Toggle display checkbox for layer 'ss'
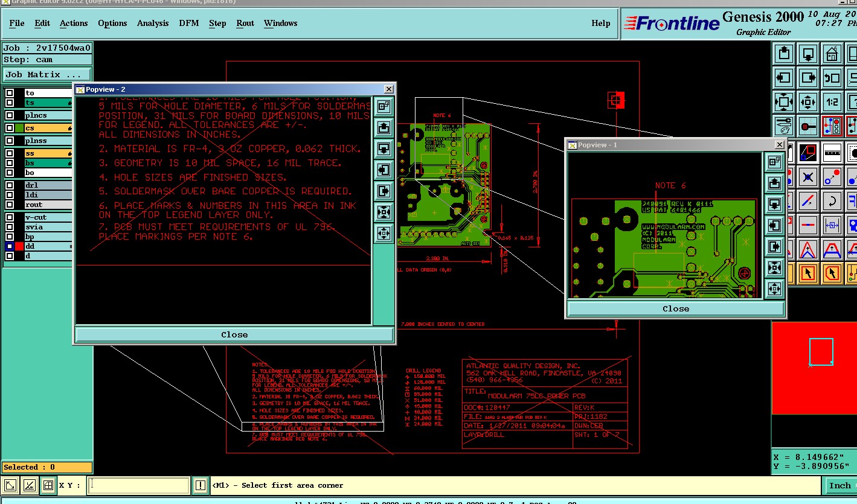 (x=10, y=153)
